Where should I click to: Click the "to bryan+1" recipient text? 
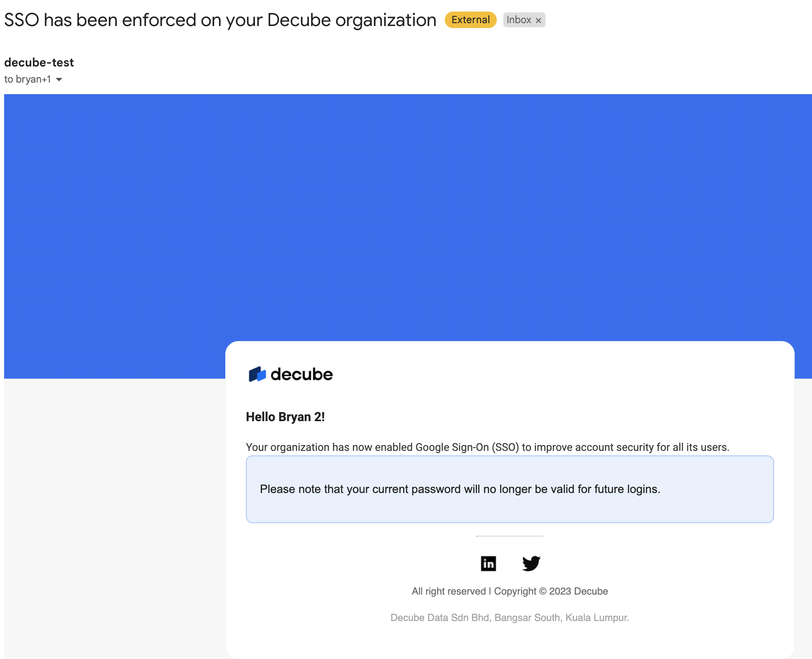(28, 79)
